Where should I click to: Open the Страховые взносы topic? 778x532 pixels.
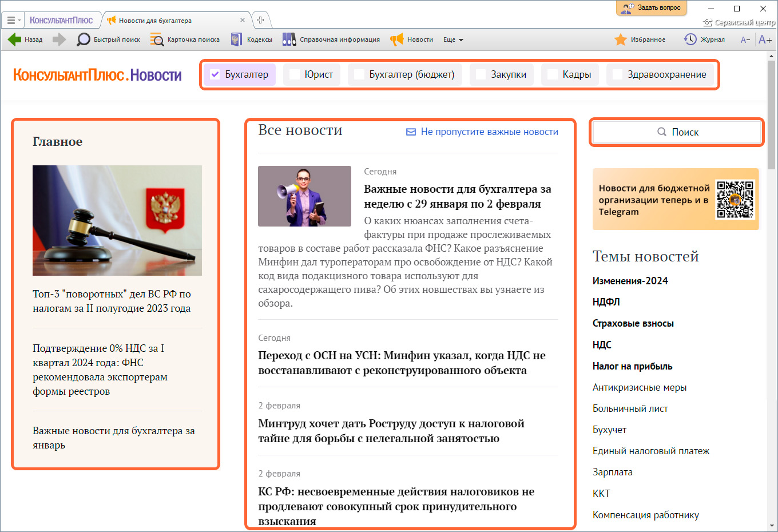click(633, 323)
